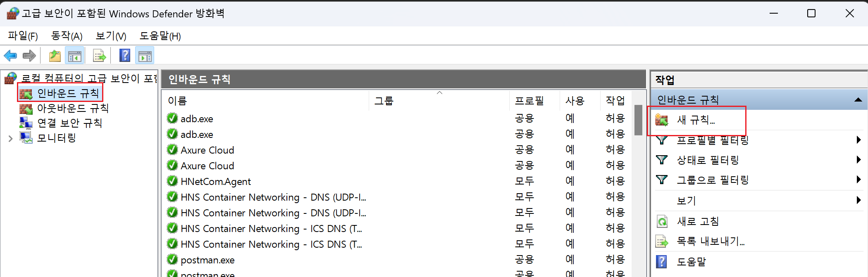Collapse the 인바운드 규칙 actions section
The image size is (868, 277).
click(x=858, y=100)
